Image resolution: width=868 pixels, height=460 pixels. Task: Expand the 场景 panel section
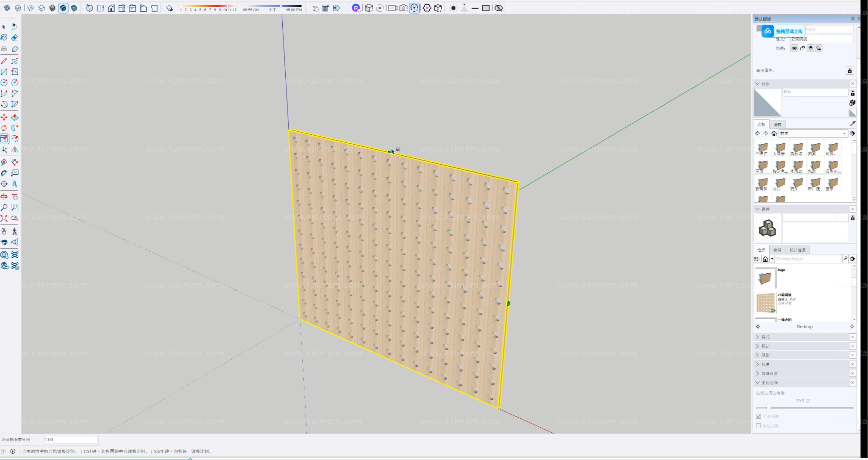757,364
